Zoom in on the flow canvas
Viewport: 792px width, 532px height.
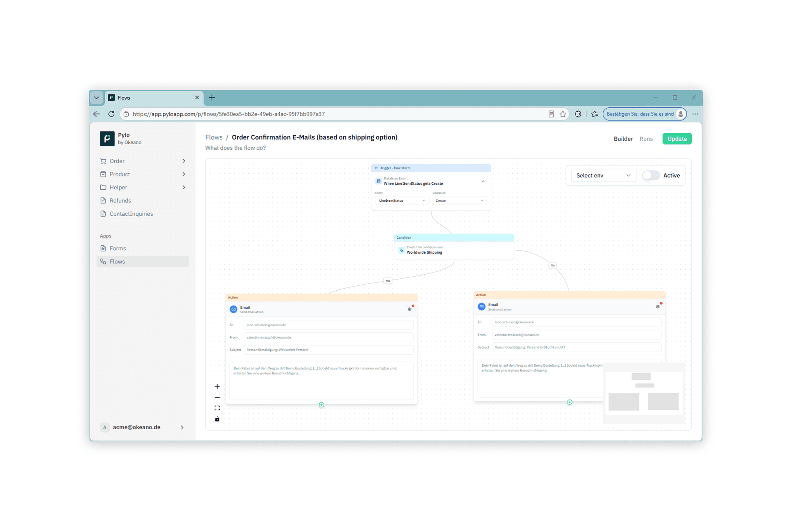[x=217, y=387]
